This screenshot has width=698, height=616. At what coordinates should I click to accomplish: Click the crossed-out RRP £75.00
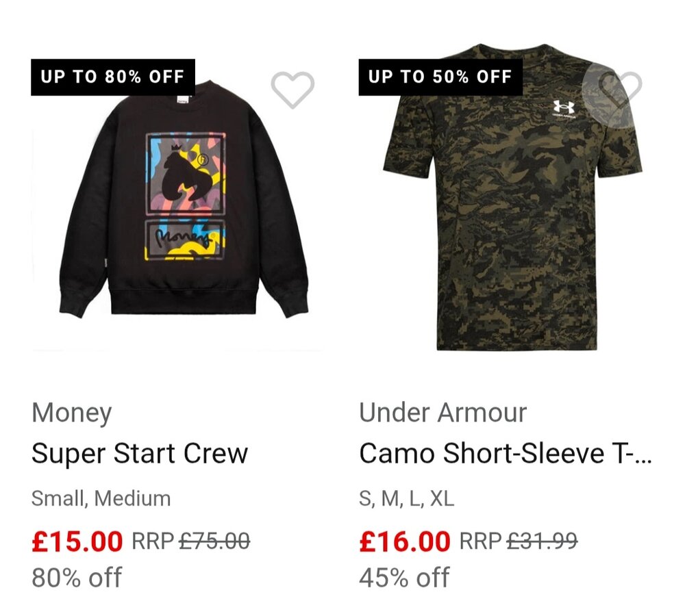[x=214, y=541]
